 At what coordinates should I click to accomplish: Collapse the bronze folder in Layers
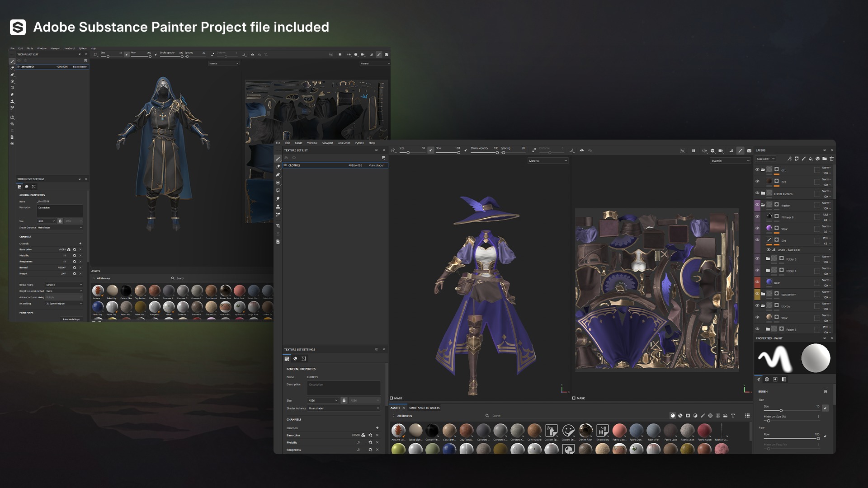763,306
